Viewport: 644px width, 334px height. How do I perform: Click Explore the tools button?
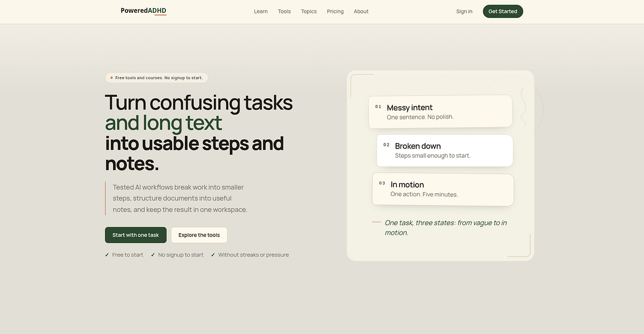coord(199,235)
